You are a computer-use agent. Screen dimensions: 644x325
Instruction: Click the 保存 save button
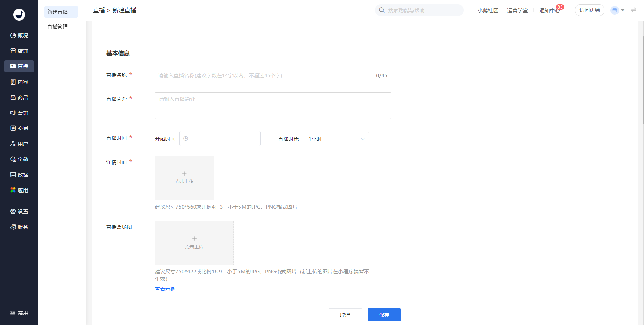384,315
